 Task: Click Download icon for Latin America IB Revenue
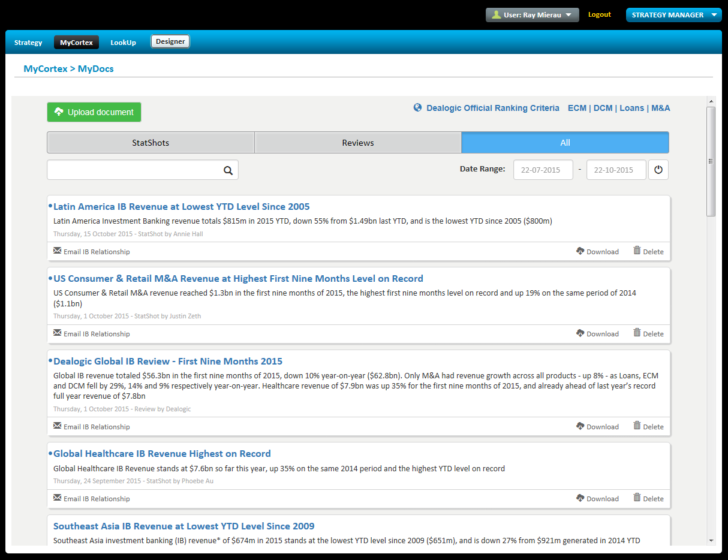click(x=580, y=251)
